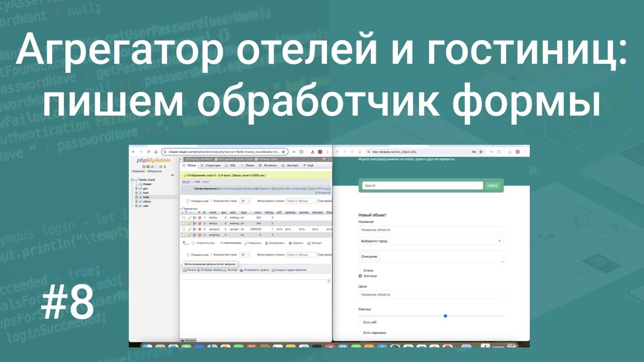Collapse the freeda_travel database tree
The height and width of the screenshot is (362, 644).
tap(132, 180)
